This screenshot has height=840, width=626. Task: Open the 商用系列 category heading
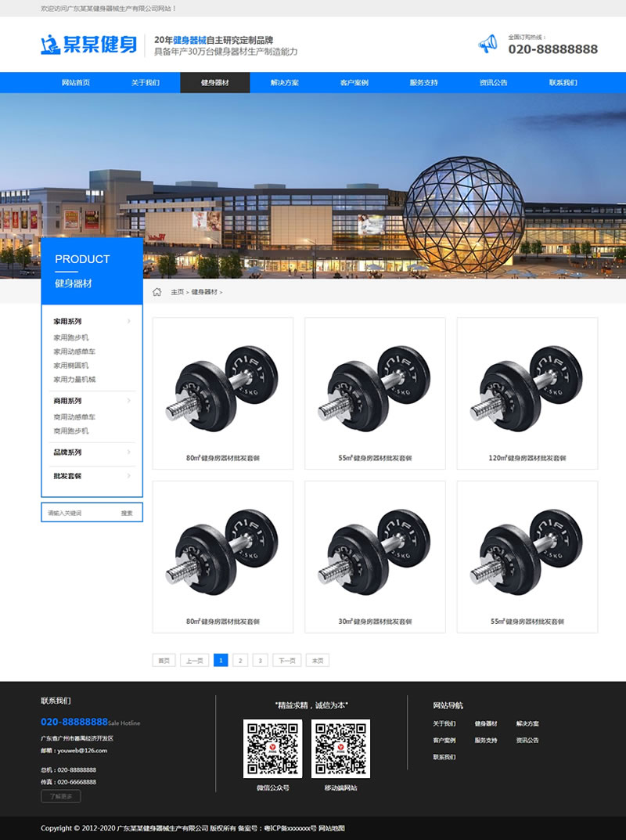coord(67,401)
